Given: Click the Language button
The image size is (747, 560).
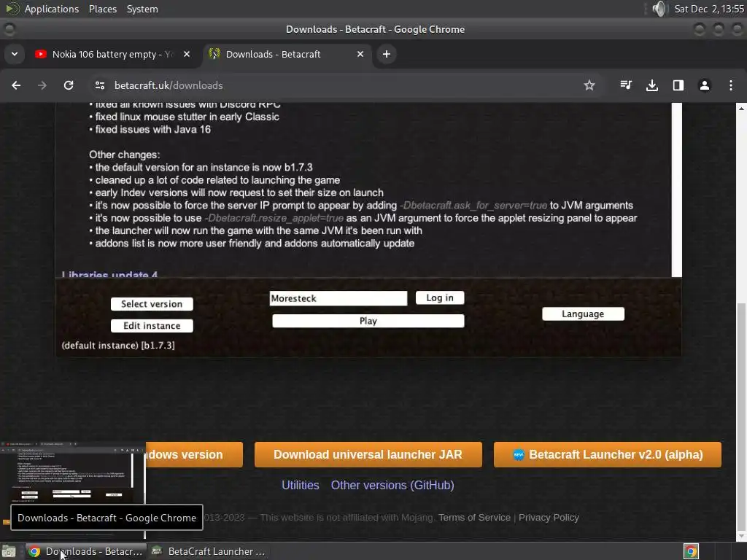Looking at the screenshot, I should tap(583, 314).
